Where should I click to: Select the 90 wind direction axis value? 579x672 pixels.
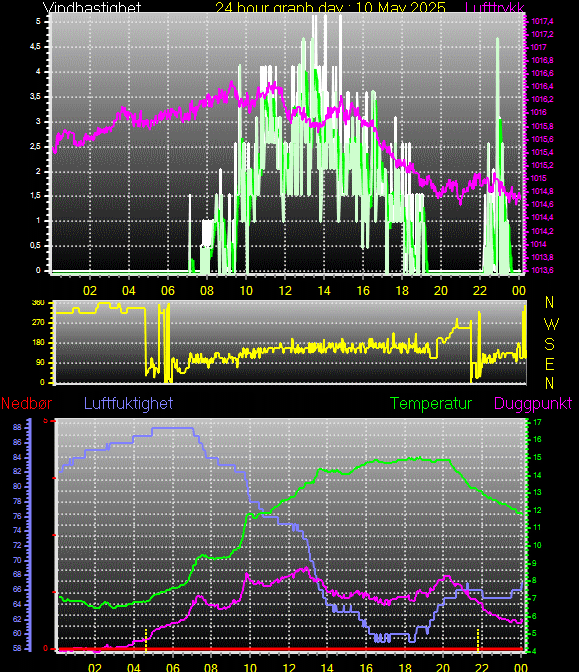coord(40,363)
